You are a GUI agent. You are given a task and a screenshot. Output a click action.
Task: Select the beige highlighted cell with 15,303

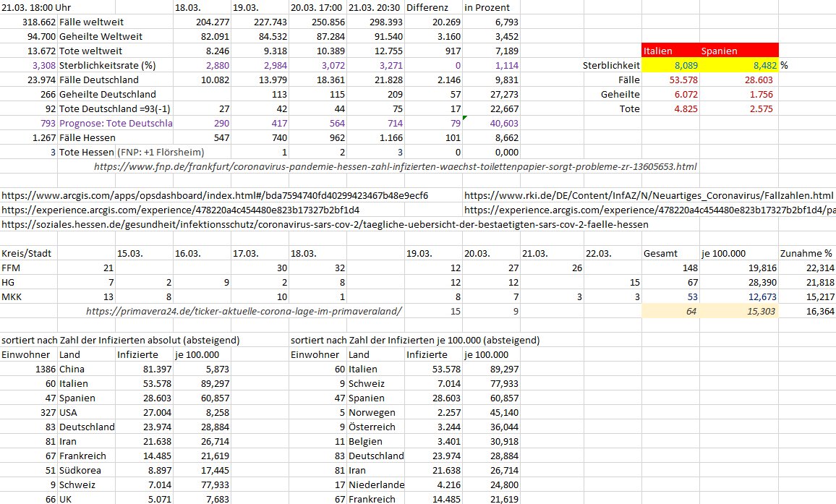point(739,312)
